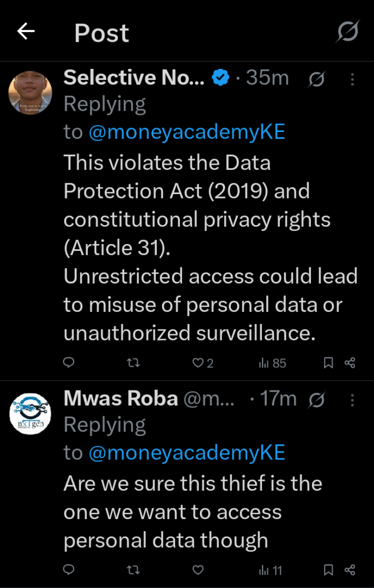
Task: Open Mwas Roba nxtgen avatar
Action: pos(30,413)
